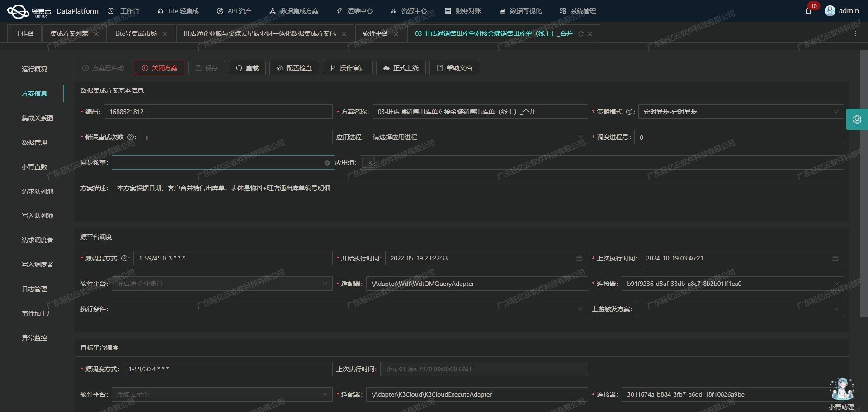Open the notification bell

808,11
